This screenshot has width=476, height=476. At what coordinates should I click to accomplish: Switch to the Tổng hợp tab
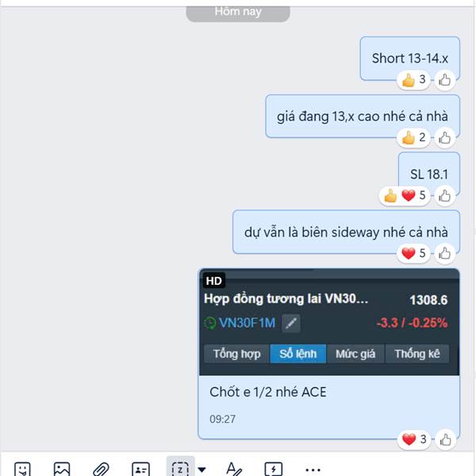[x=236, y=354]
